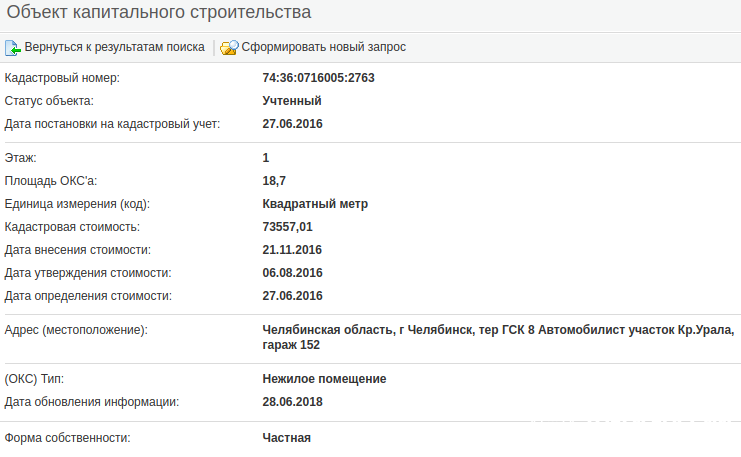Click 'Сформировать новый запрос' link

(x=323, y=47)
